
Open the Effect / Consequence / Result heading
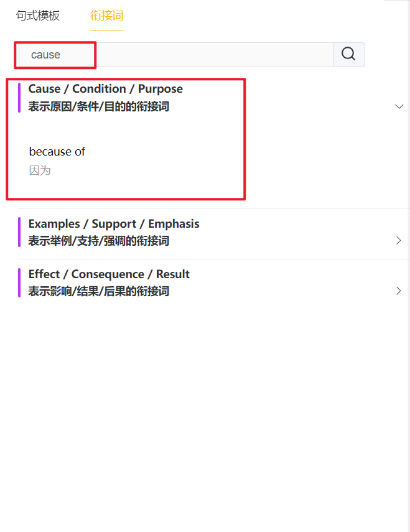pyautogui.click(x=109, y=274)
